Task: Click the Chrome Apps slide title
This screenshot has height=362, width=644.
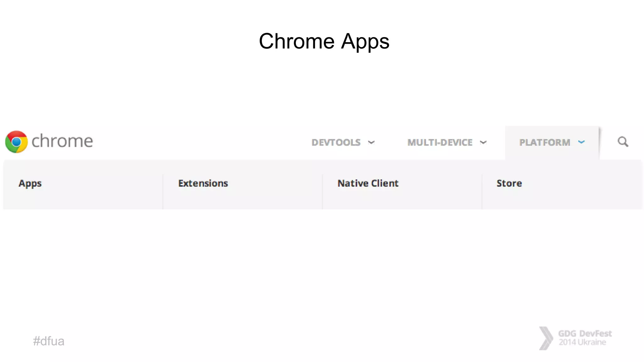Action: click(324, 41)
